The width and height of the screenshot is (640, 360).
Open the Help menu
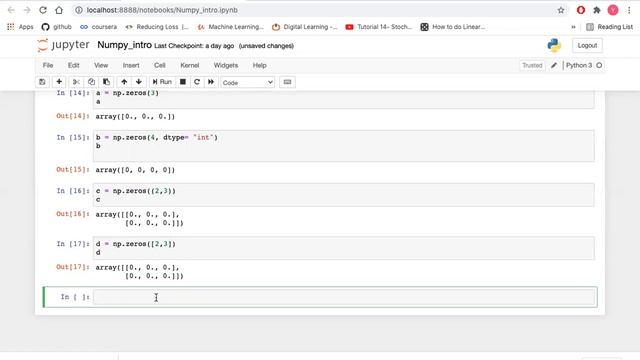coord(259,65)
